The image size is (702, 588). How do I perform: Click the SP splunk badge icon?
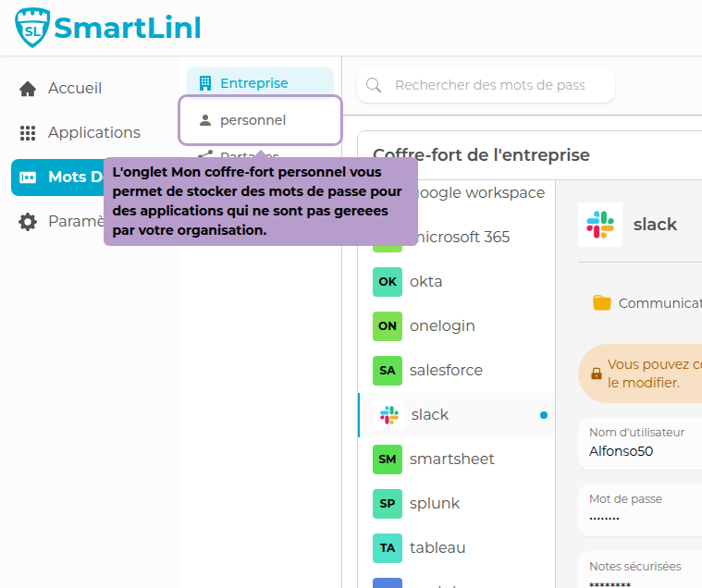tap(388, 504)
